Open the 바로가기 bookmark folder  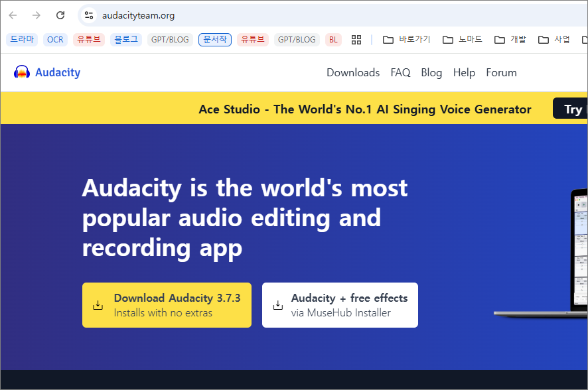pyautogui.click(x=407, y=39)
